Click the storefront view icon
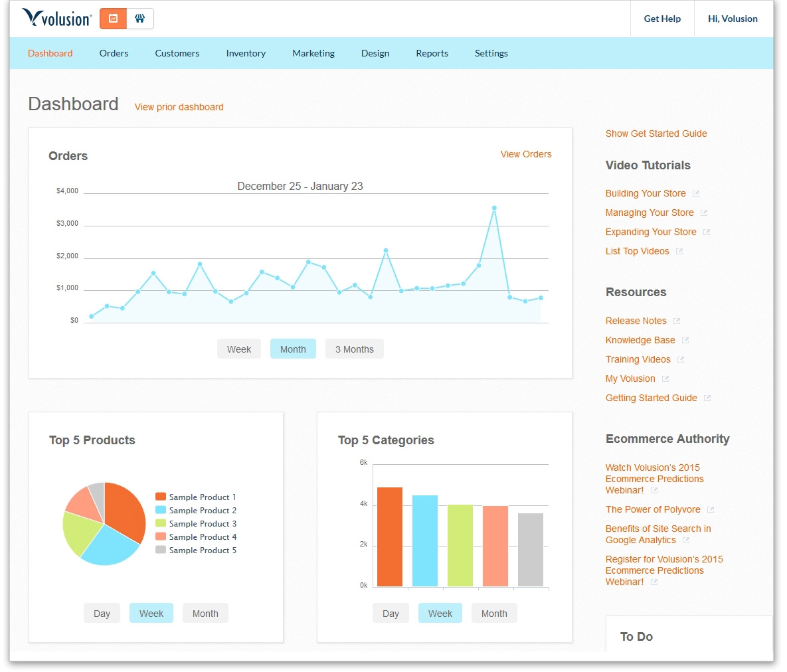Screen dimensions: 787x672 point(139,19)
